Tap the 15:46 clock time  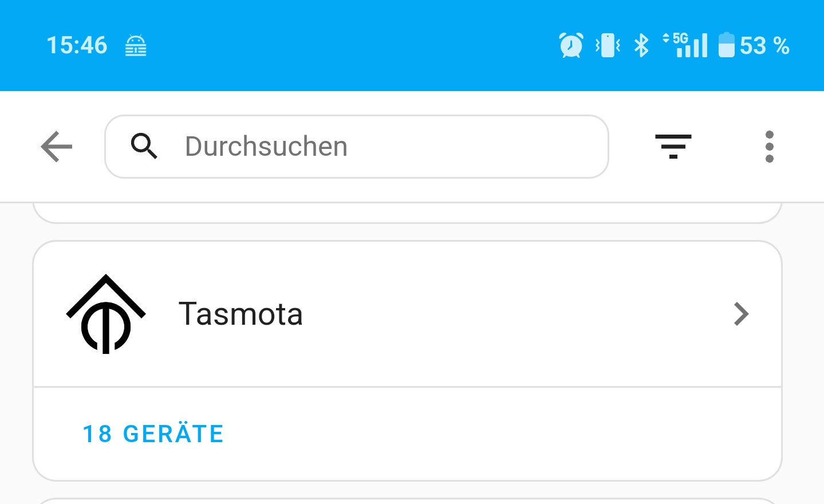point(77,45)
